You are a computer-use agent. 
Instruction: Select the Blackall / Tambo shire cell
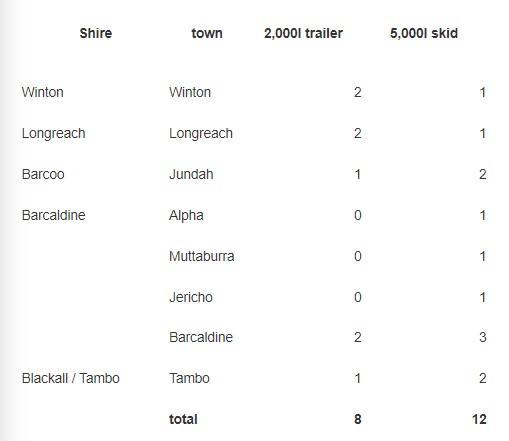point(71,378)
